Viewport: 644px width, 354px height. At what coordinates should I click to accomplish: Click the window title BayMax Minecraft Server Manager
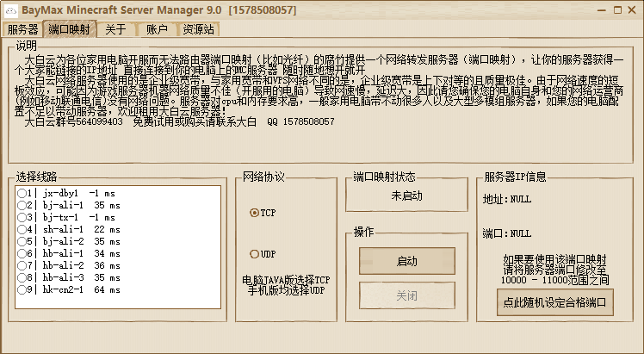[x=121, y=9]
